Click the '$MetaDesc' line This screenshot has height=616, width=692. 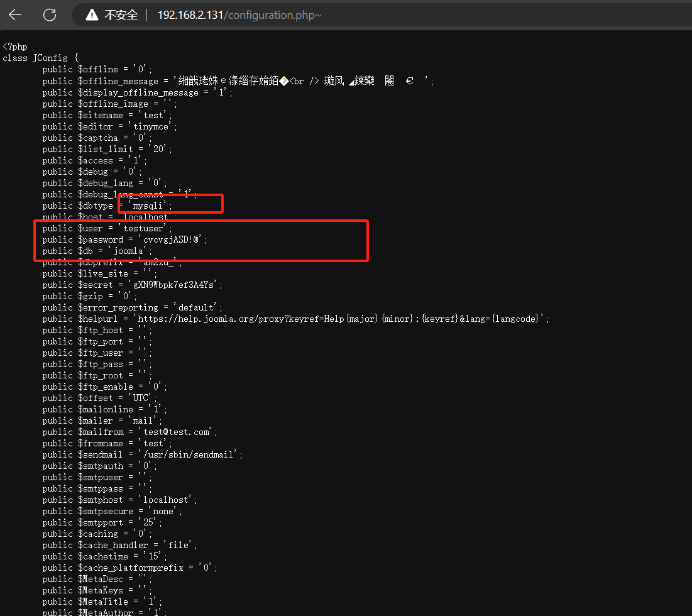click(97, 579)
